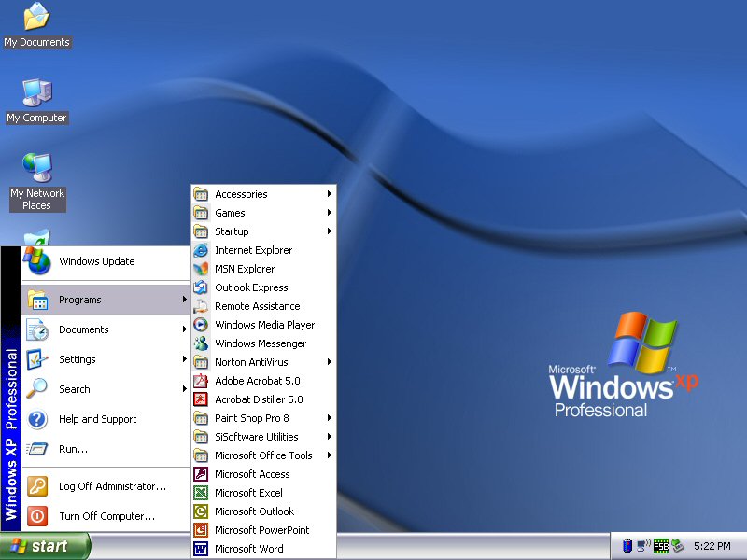Click the Microsoft Word icon

[201, 549]
